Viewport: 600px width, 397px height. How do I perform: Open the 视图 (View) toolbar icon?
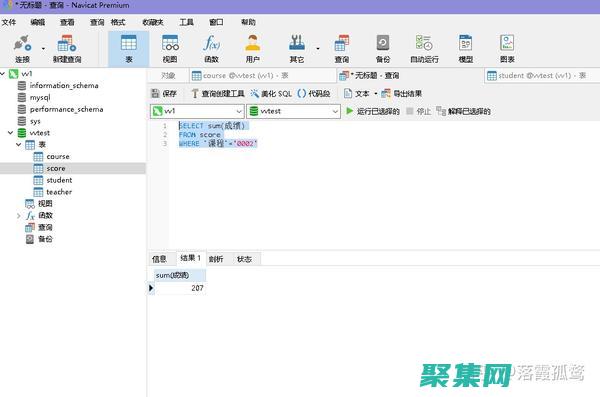(170, 49)
